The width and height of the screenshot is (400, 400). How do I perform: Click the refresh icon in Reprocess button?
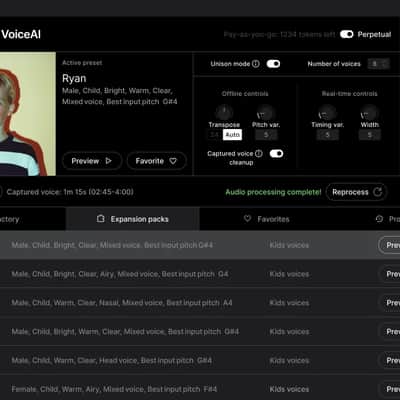pos(377,192)
